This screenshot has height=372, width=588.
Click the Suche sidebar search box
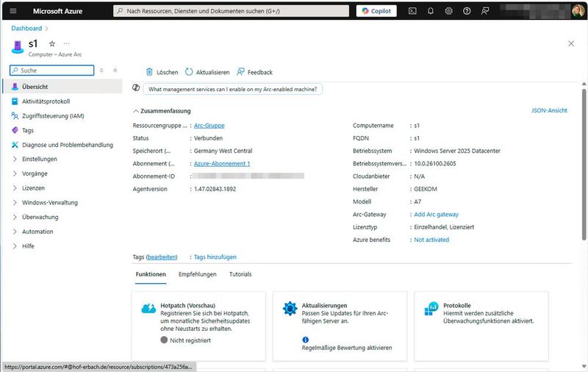51,70
